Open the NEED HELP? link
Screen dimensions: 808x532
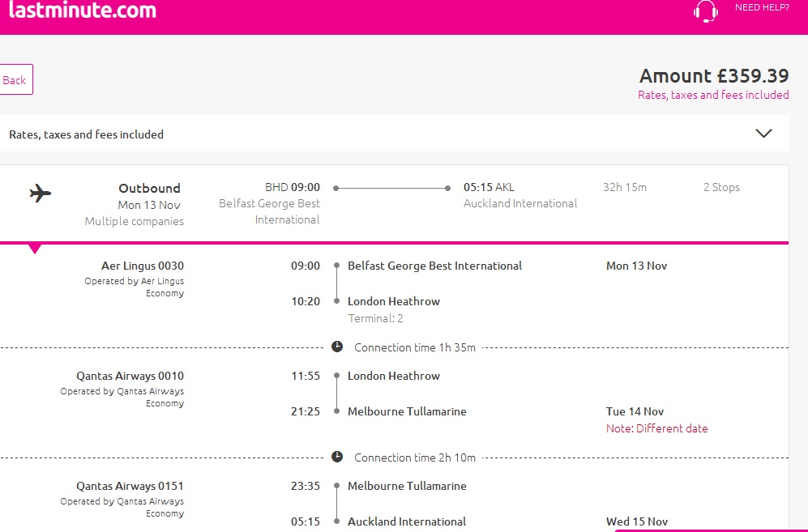click(x=762, y=8)
